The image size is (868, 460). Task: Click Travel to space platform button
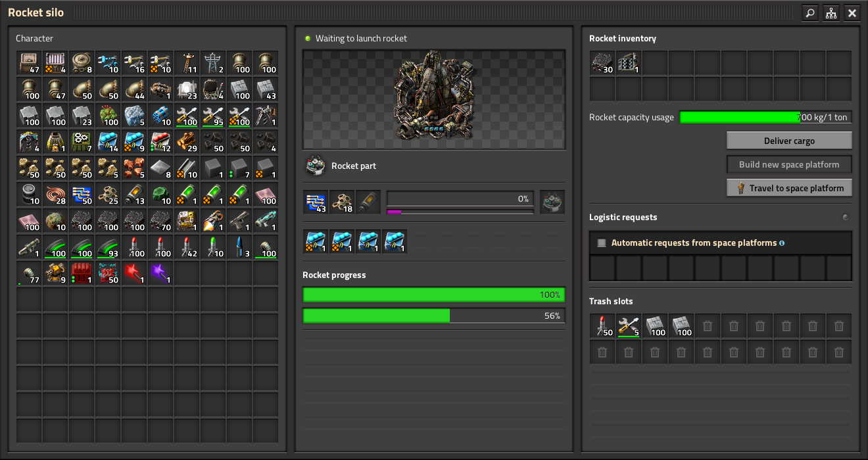(x=789, y=188)
